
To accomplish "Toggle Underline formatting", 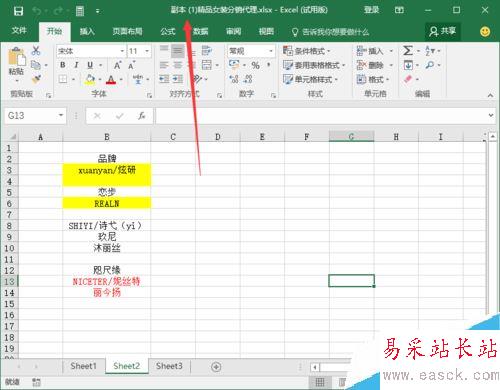I will (90, 65).
